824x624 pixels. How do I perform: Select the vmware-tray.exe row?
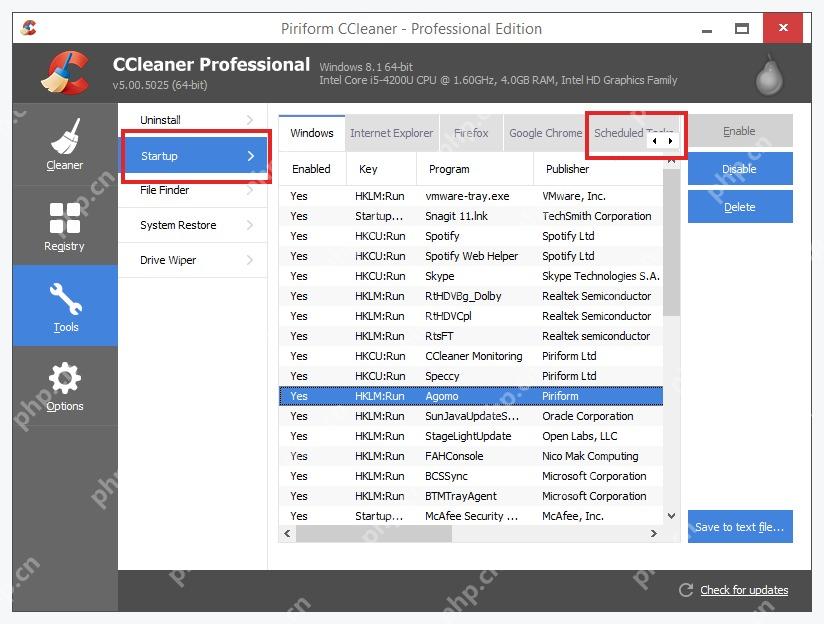click(x=471, y=196)
